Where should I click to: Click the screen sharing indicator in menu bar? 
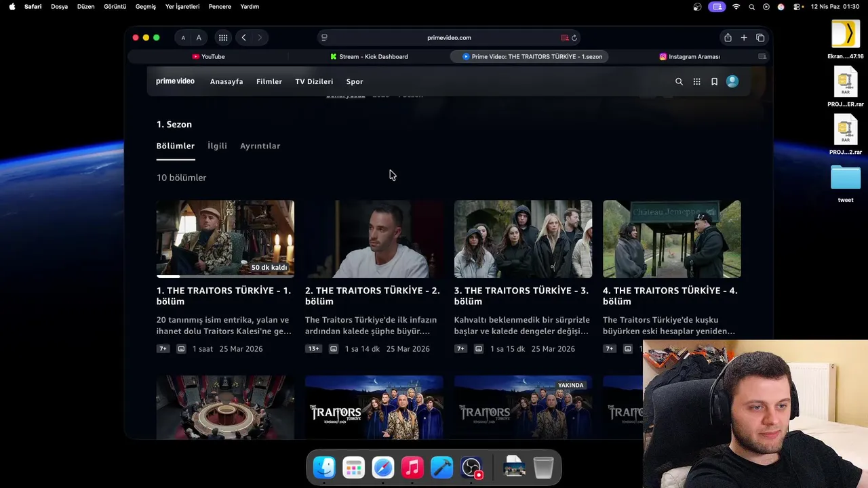coord(717,7)
